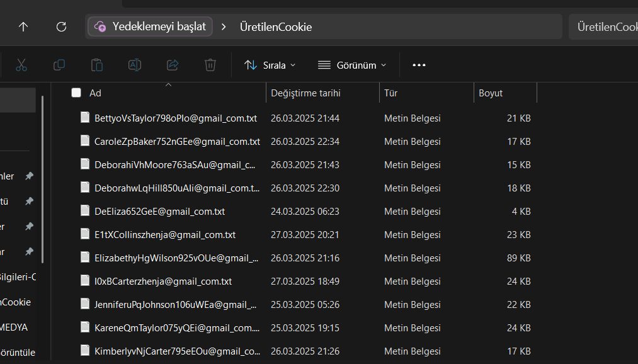Click file icon of DeEliza652GeE file

[x=85, y=211]
